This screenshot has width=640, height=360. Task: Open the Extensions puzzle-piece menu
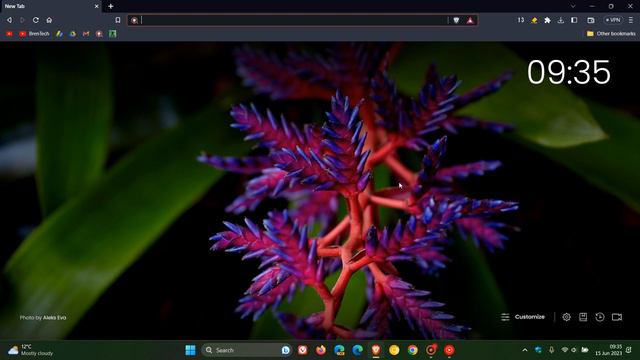pyautogui.click(x=547, y=20)
